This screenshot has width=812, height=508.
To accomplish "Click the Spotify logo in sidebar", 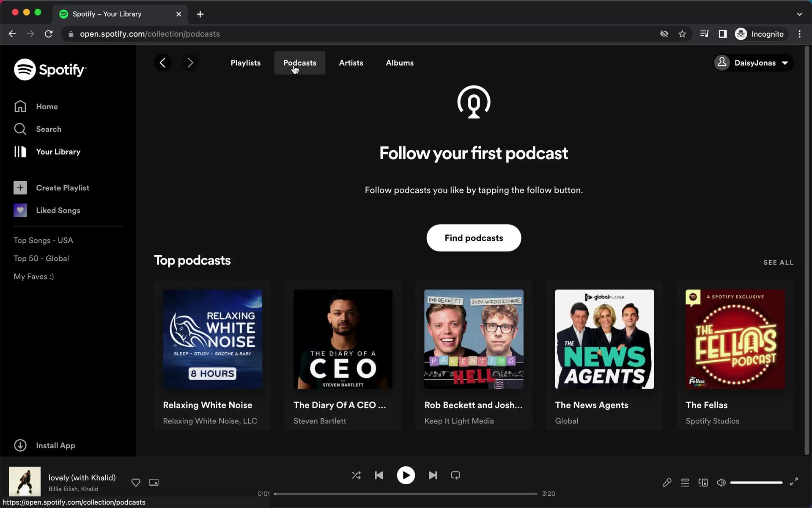I will click(x=50, y=69).
